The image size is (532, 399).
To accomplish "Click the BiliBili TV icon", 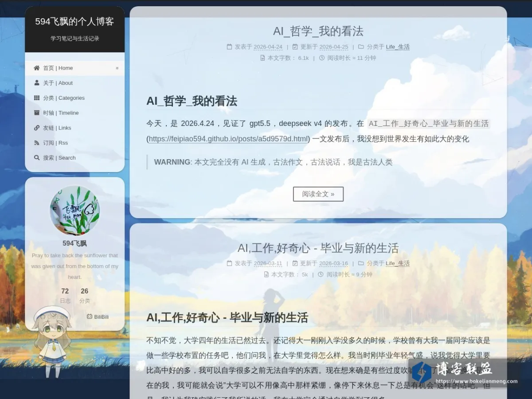I will click(90, 317).
